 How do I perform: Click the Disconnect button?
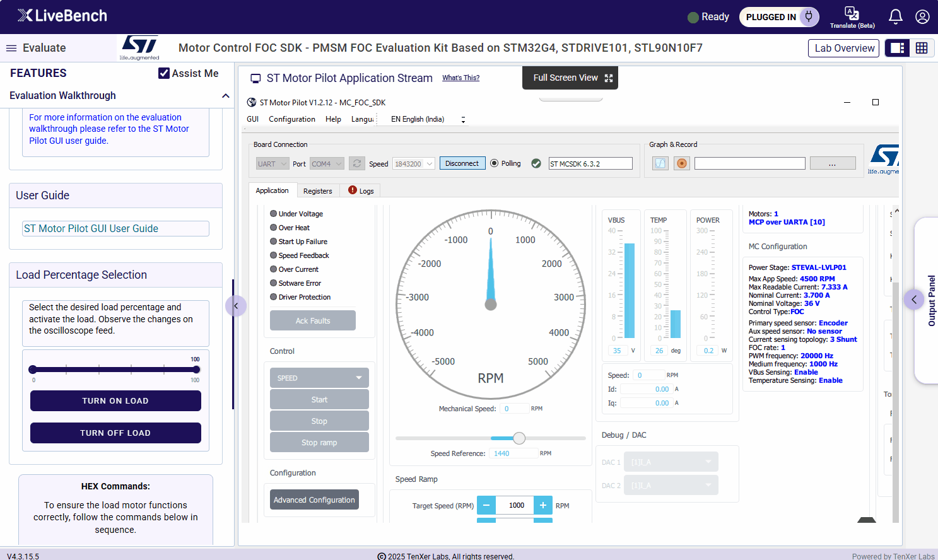[462, 163]
